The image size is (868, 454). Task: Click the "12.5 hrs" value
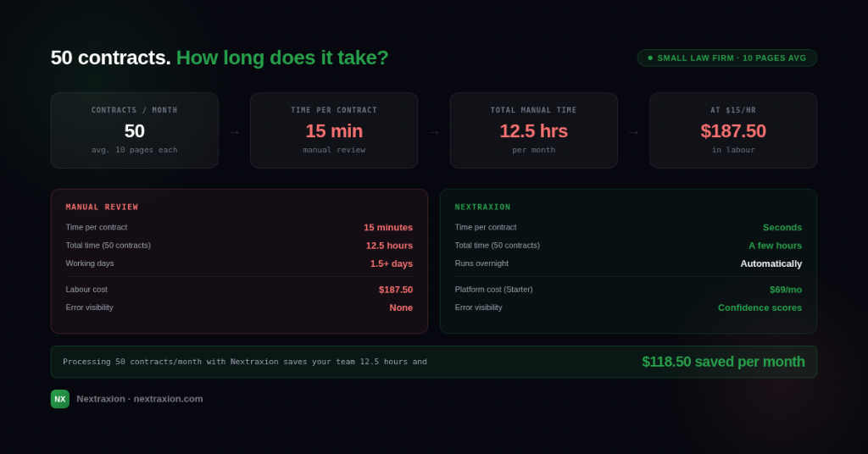[534, 131]
